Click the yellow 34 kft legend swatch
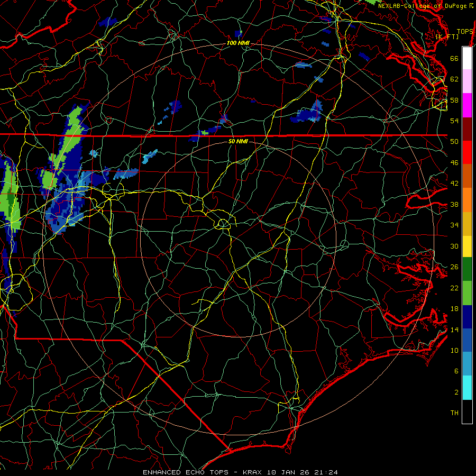 (x=467, y=246)
